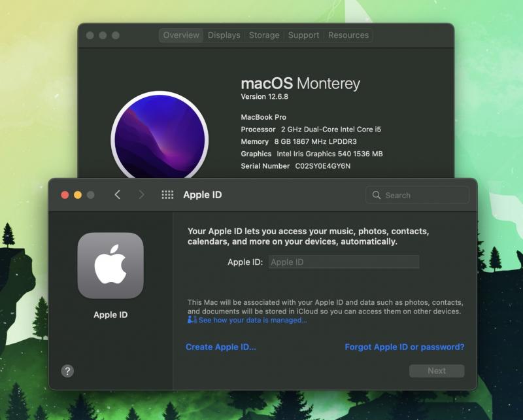The height and width of the screenshot is (420, 523).
Task: Click Apple ID label under Apple logo
Action: [x=110, y=315]
